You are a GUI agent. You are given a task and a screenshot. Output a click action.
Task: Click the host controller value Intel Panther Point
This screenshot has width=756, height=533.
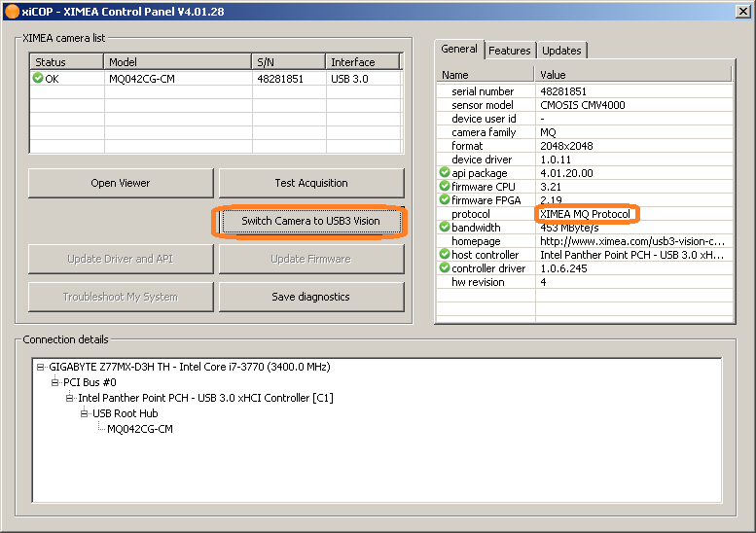coord(632,255)
